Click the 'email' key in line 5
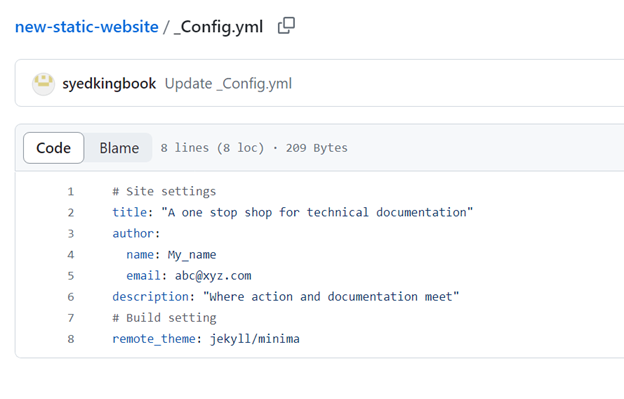Screen dimensions: 624x399 point(144,276)
